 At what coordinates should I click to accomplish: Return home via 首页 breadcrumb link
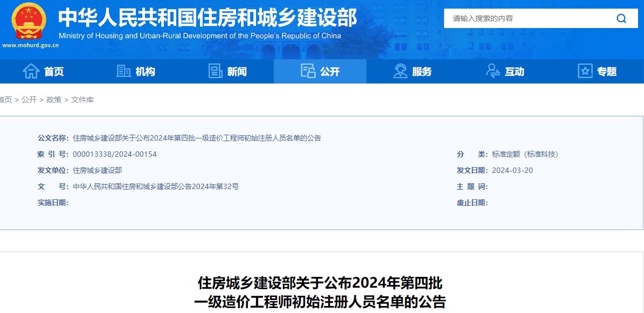4,100
